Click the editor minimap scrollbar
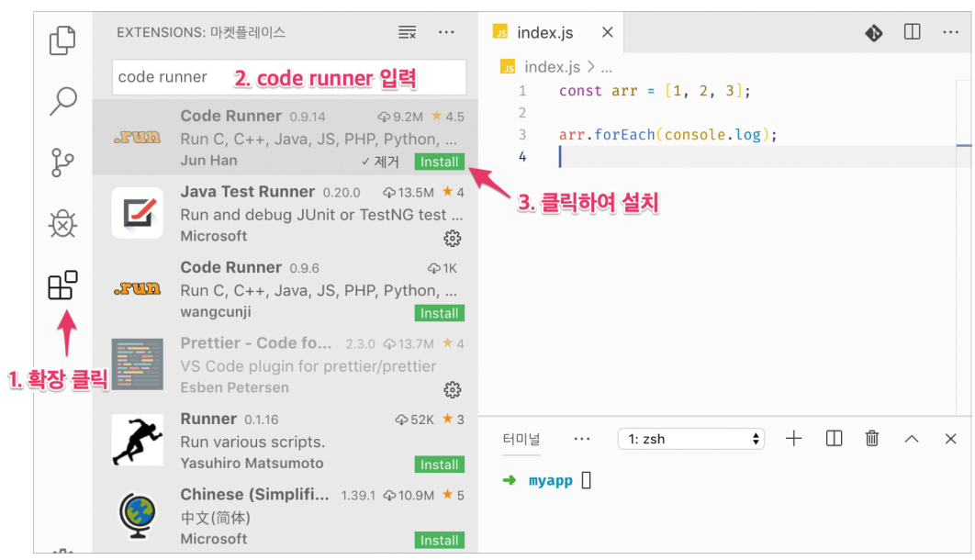975x560 pixels. (x=963, y=249)
